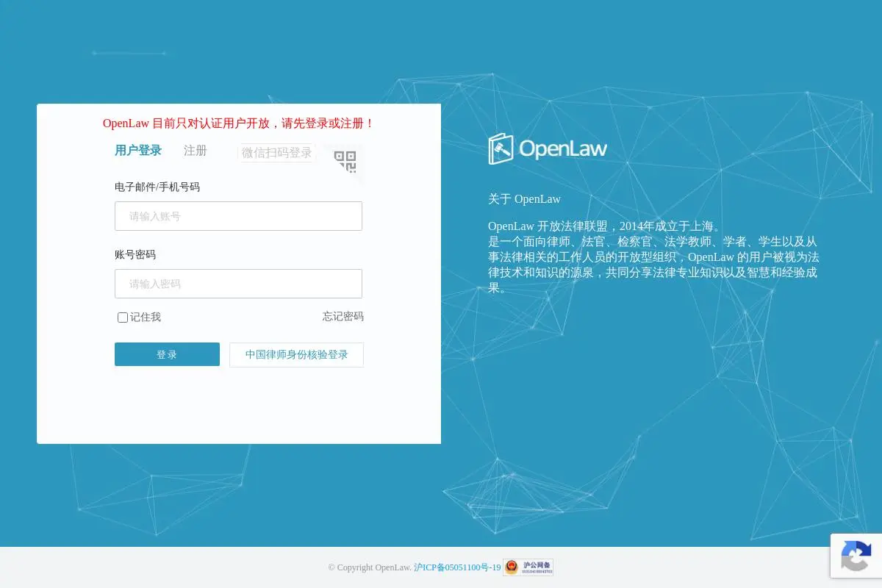Click the 微信扫码登录 tooltip label
This screenshot has height=588, width=882.
coord(276,153)
